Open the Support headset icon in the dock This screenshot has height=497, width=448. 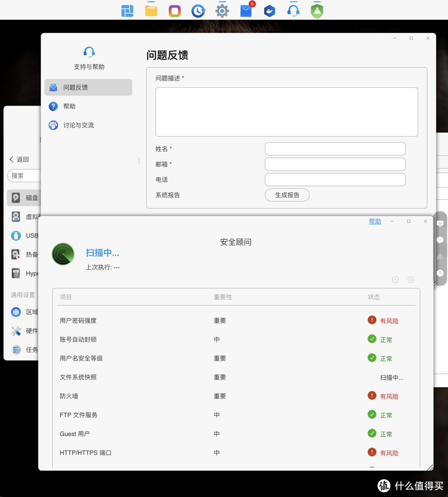click(x=293, y=10)
